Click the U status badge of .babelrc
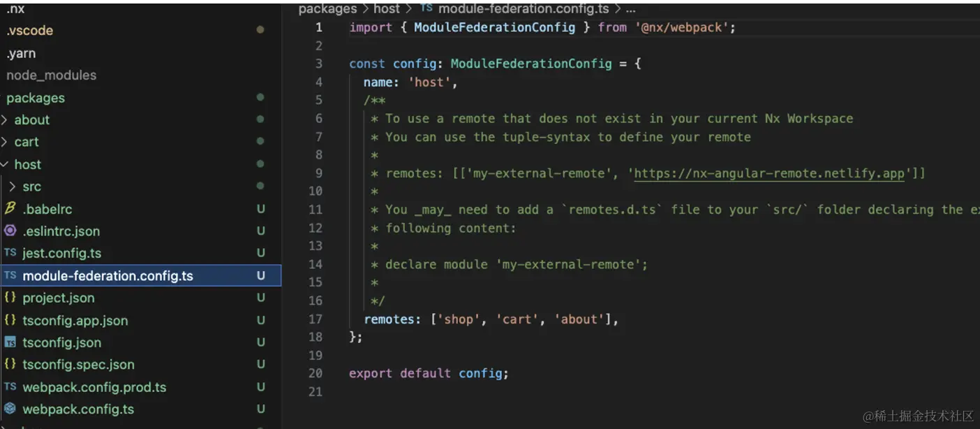 click(260, 209)
